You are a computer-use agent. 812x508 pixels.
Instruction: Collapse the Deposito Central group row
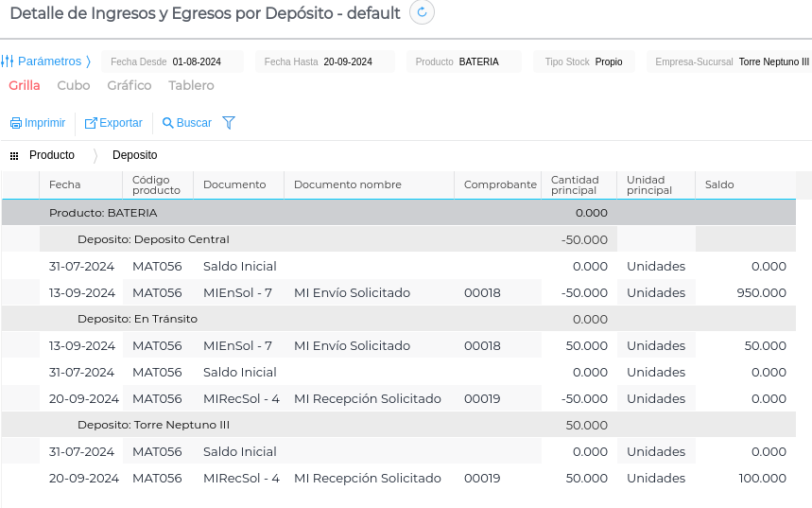tap(153, 239)
